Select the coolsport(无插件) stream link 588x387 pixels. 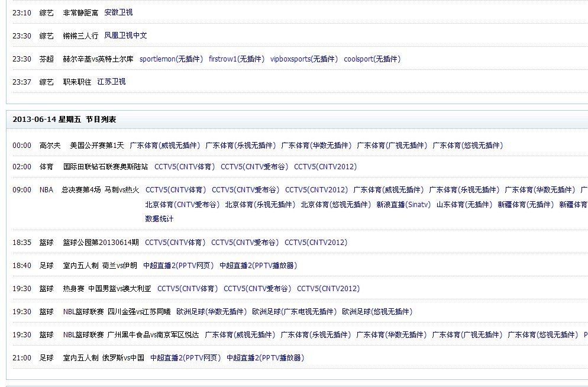[372, 59]
